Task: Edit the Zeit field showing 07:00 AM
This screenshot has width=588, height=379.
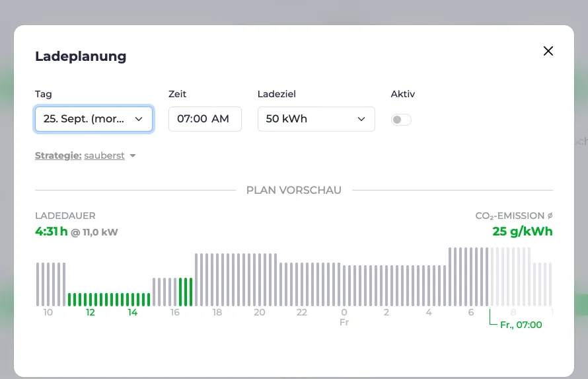Action: click(x=205, y=119)
